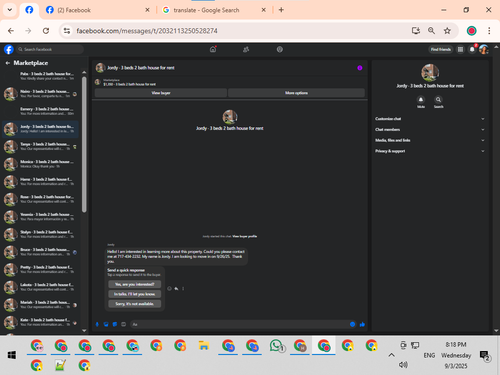The image size is (500, 375).
Task: Click the More options button
Action: 296,93
